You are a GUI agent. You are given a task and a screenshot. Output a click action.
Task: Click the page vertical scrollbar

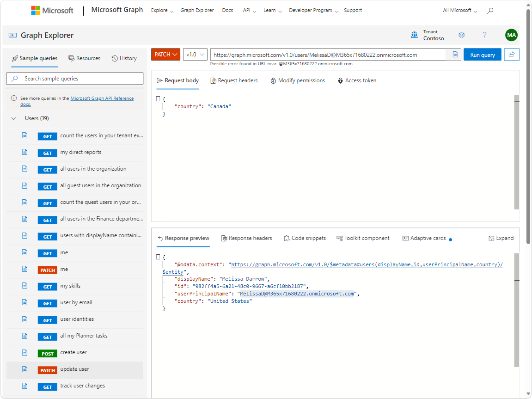[528, 126]
